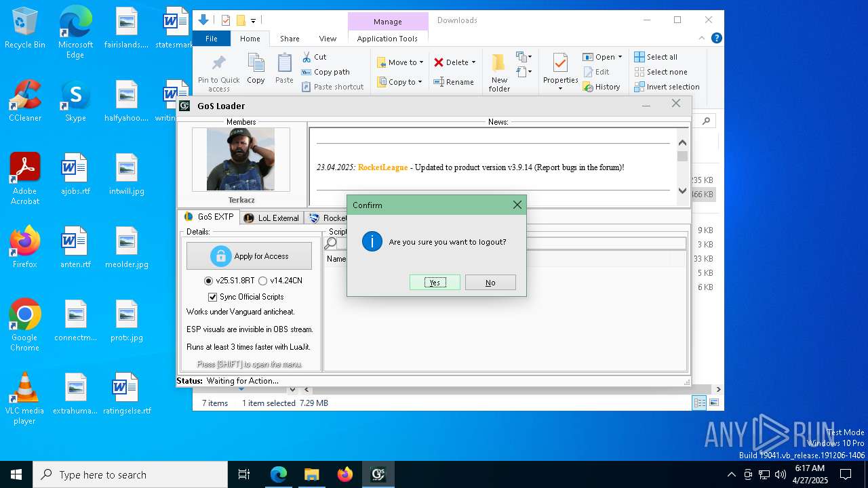Open the View ribbon tab

(x=328, y=39)
